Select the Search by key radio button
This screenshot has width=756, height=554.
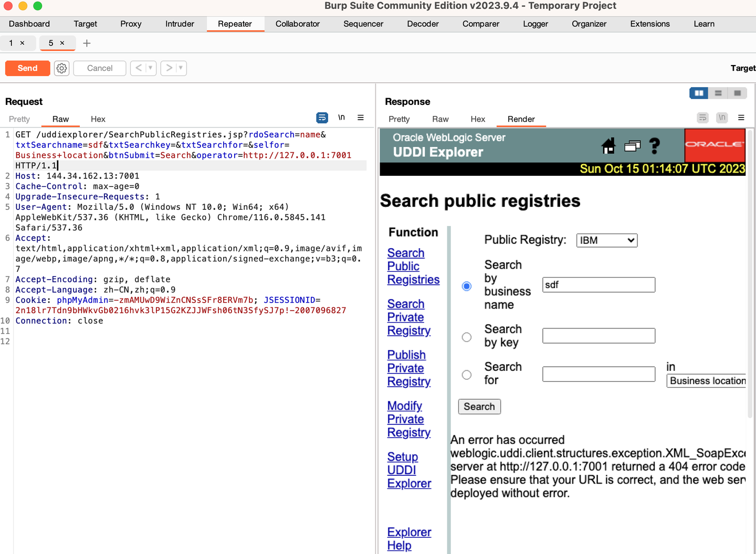tap(467, 337)
